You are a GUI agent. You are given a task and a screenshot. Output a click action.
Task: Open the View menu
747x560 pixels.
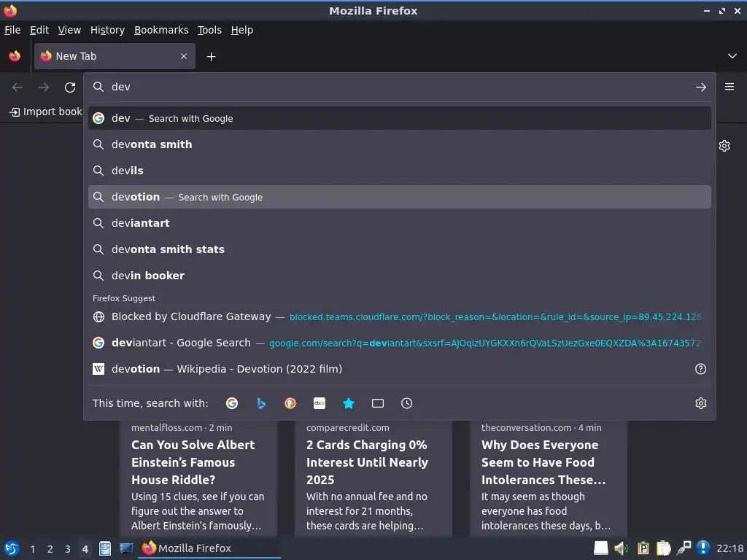tap(69, 30)
